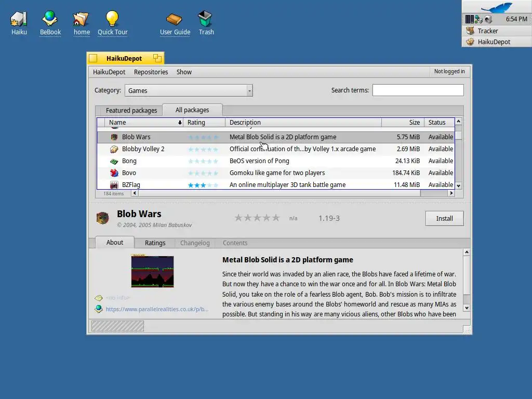Select HaikuDepot in the Deskbar
532x399 pixels.
click(x=497, y=42)
